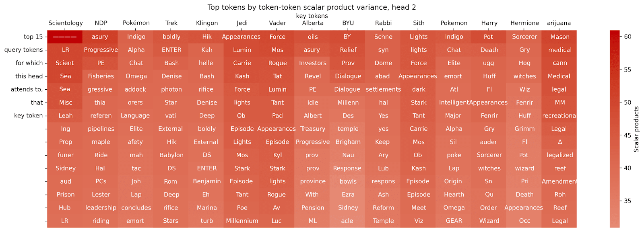
Task: Click the chart title about head 2
Action: coord(312,7)
